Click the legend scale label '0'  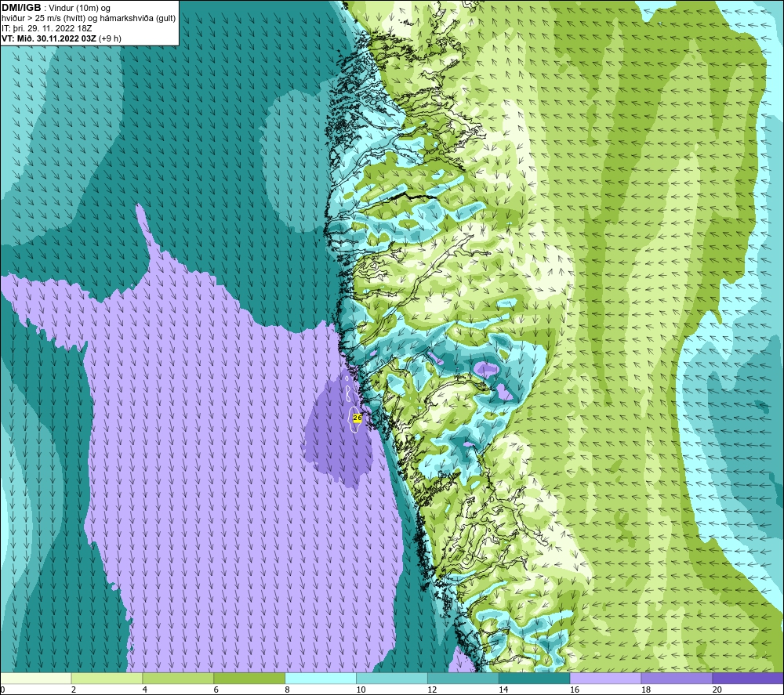2,690
